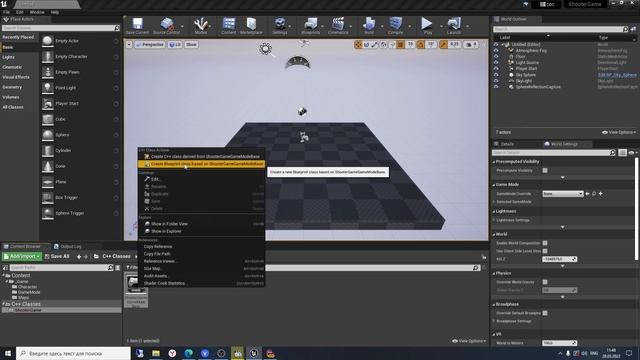Open Content browser via toolbar icon
This screenshot has height=360, width=640.
229,26
